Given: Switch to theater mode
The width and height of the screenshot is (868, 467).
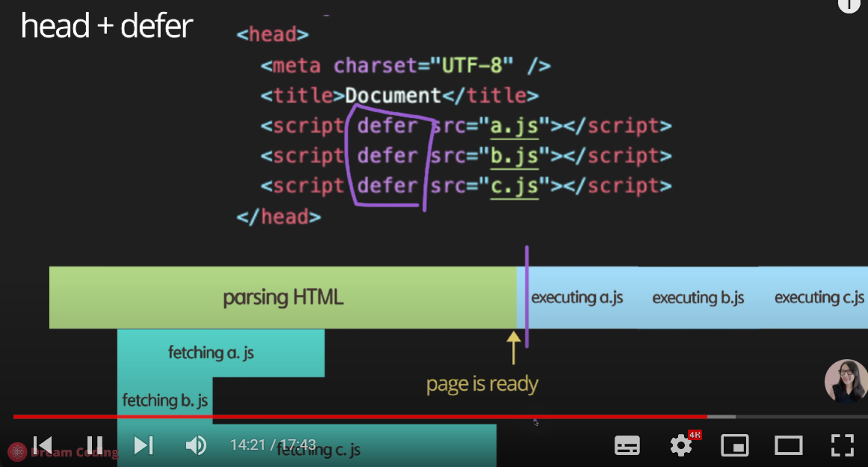Looking at the screenshot, I should 788,445.
